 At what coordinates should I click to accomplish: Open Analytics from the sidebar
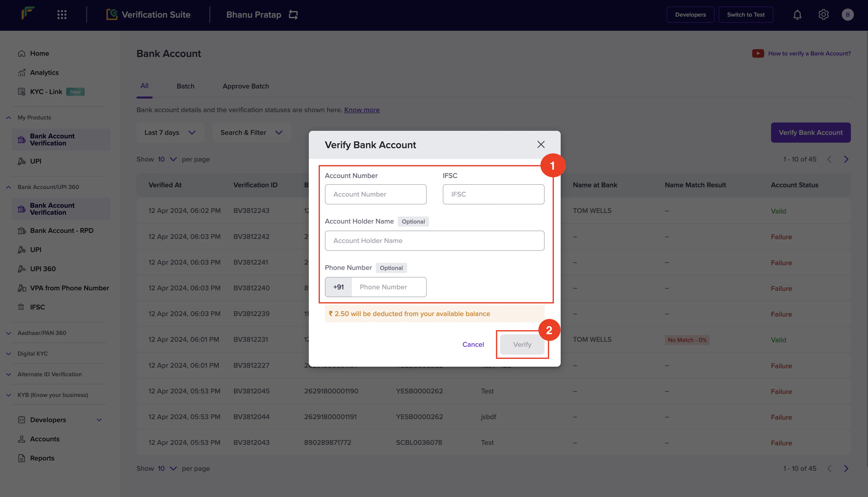point(44,72)
